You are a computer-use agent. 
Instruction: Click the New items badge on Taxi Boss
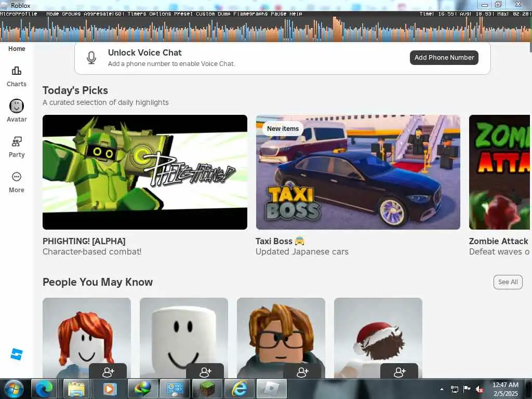pyautogui.click(x=283, y=129)
